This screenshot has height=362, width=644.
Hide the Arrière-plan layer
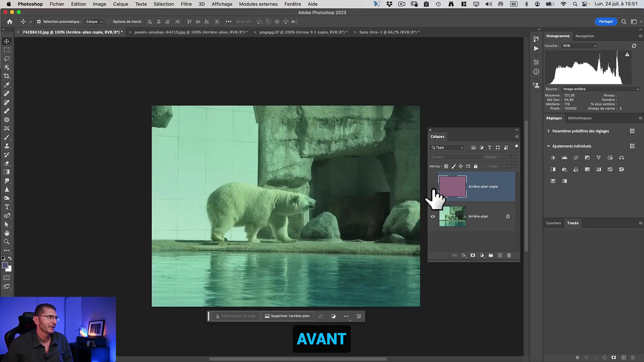pos(433,216)
